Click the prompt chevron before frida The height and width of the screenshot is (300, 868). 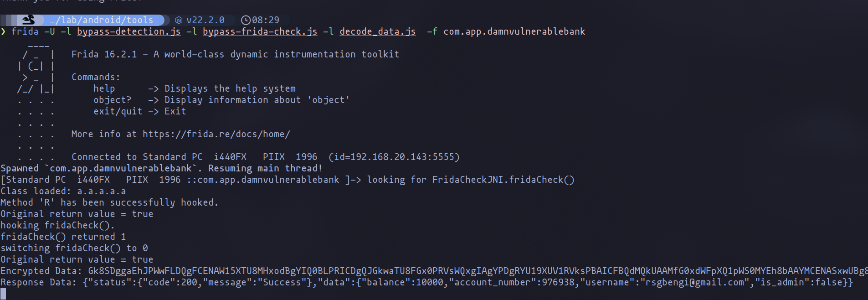coord(3,31)
